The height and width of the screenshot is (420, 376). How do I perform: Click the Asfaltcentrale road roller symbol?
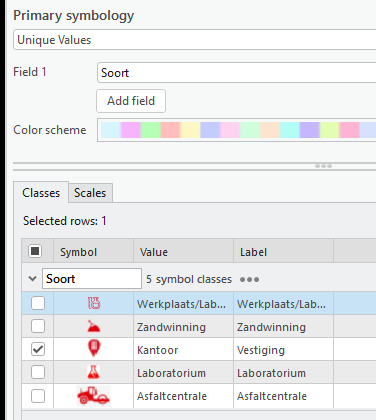pos(93,396)
